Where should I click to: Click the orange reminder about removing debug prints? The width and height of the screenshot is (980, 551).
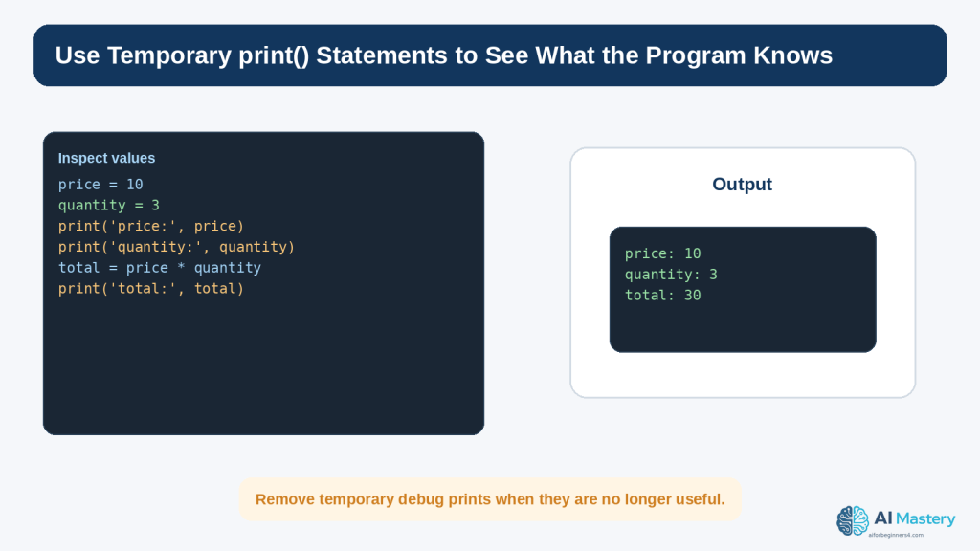pyautogui.click(x=490, y=499)
